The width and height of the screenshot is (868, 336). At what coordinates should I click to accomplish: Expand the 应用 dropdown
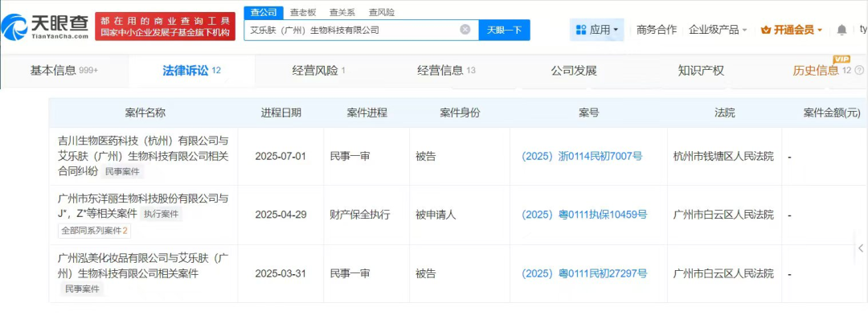pos(596,30)
